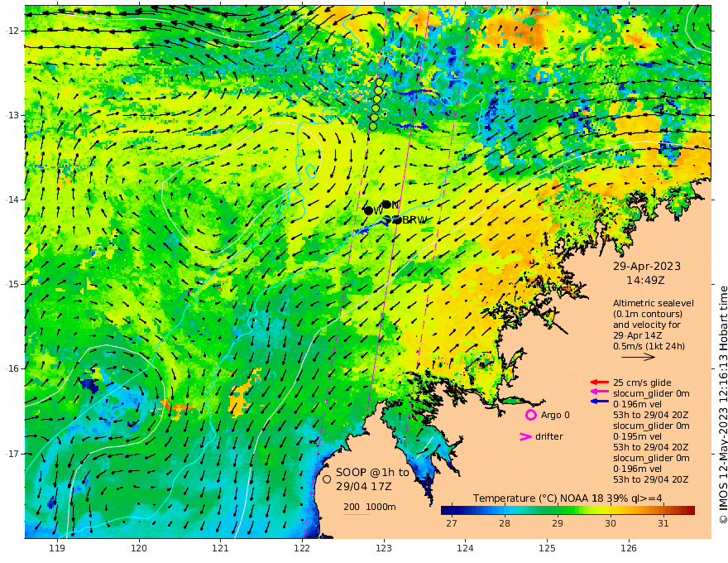Click the cyan 200m isobath legend line
This screenshot has height=563, width=728.
coord(357,514)
